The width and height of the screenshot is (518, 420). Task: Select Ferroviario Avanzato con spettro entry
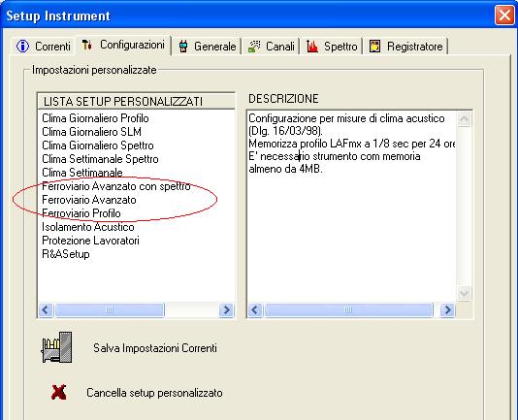(116, 186)
